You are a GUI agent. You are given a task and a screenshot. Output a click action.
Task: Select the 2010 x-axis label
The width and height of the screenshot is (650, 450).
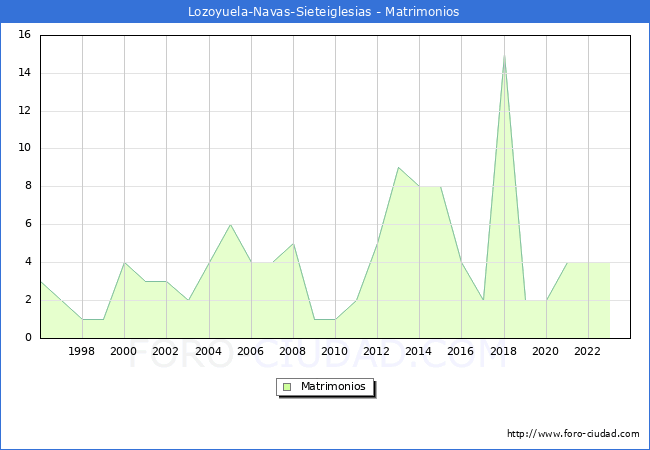[x=335, y=351]
